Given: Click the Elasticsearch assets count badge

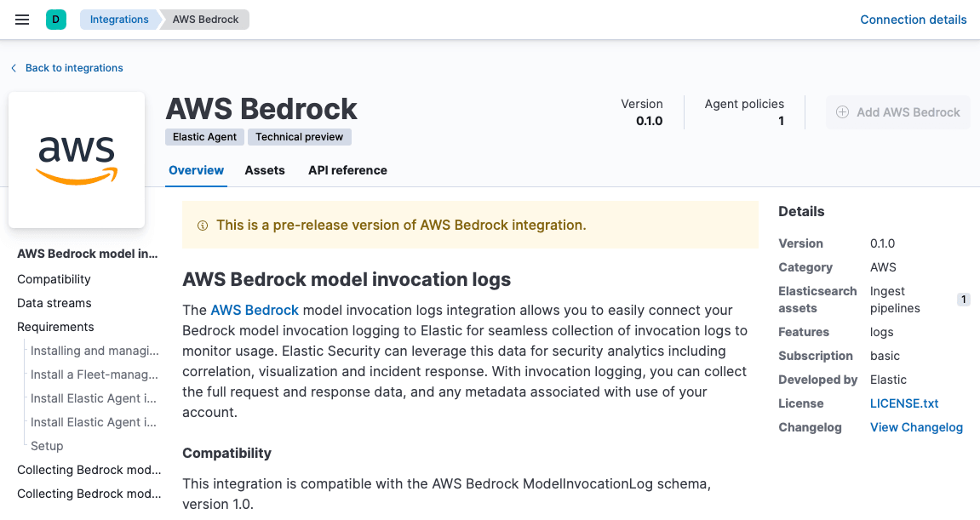Looking at the screenshot, I should click(x=964, y=300).
